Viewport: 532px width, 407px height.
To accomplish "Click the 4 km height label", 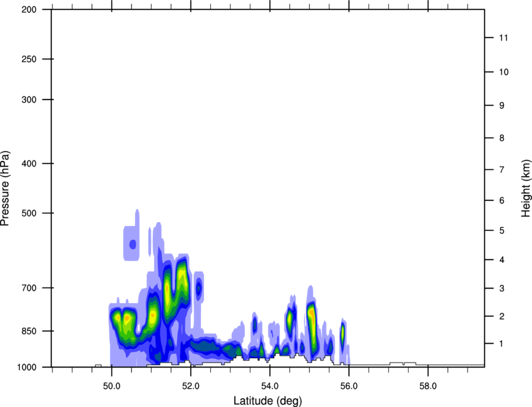I will pyautogui.click(x=502, y=260).
